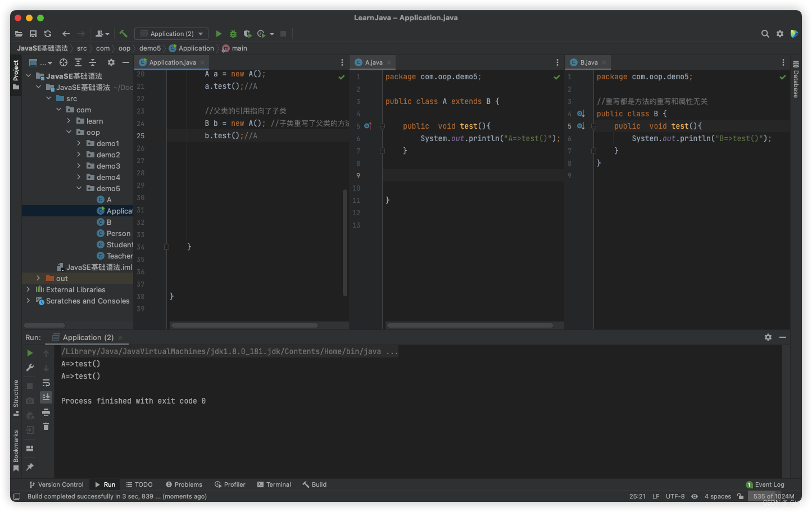The width and height of the screenshot is (812, 512).
Task: Synchronize files with the reload icon
Action: pyautogui.click(x=48, y=34)
